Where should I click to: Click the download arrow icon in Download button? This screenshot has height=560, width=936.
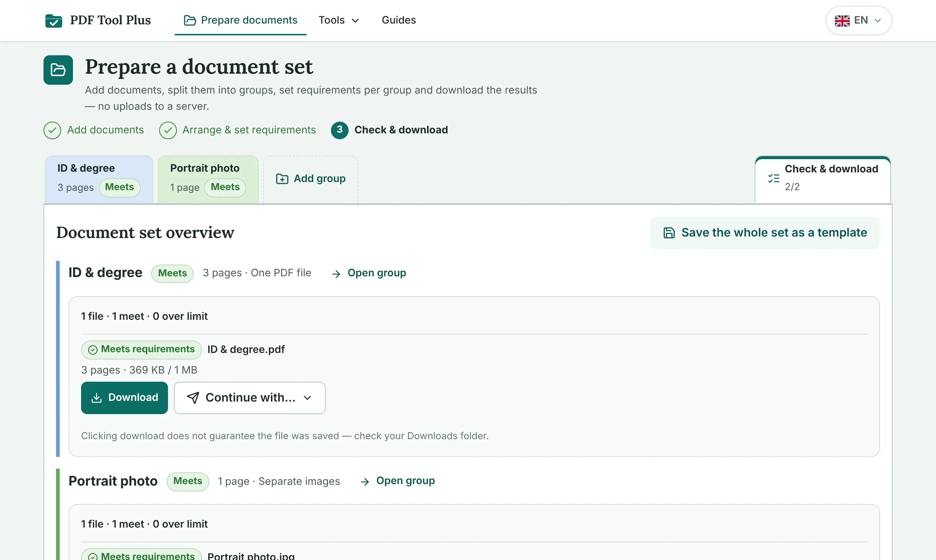click(97, 398)
